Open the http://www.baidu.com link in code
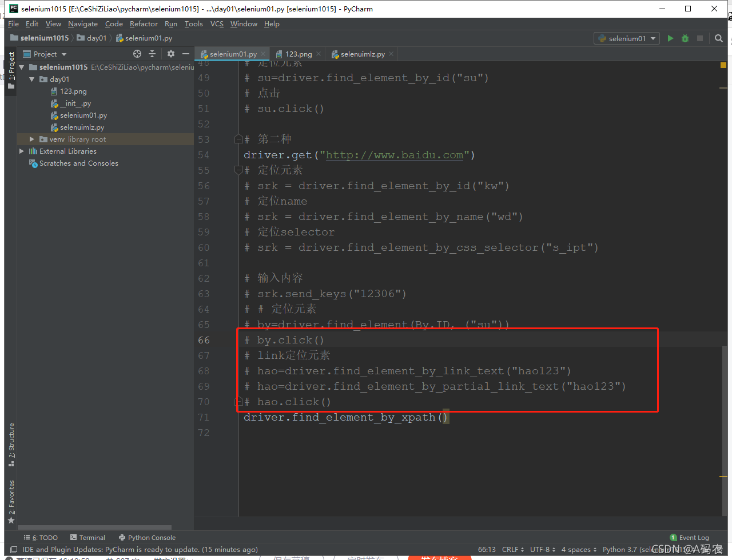 coord(395,155)
